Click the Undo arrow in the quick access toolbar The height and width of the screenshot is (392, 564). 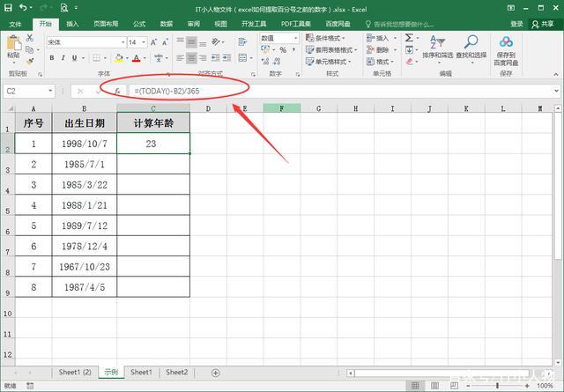coord(24,8)
